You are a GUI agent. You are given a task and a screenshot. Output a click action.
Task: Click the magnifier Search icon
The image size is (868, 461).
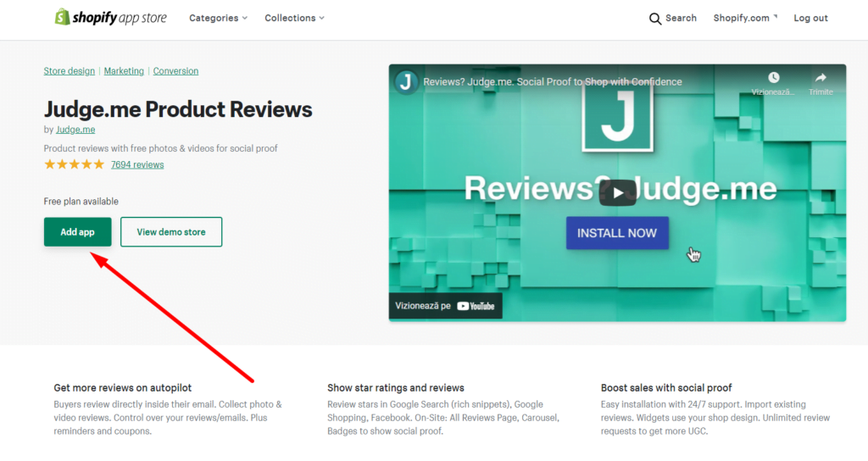click(x=655, y=19)
